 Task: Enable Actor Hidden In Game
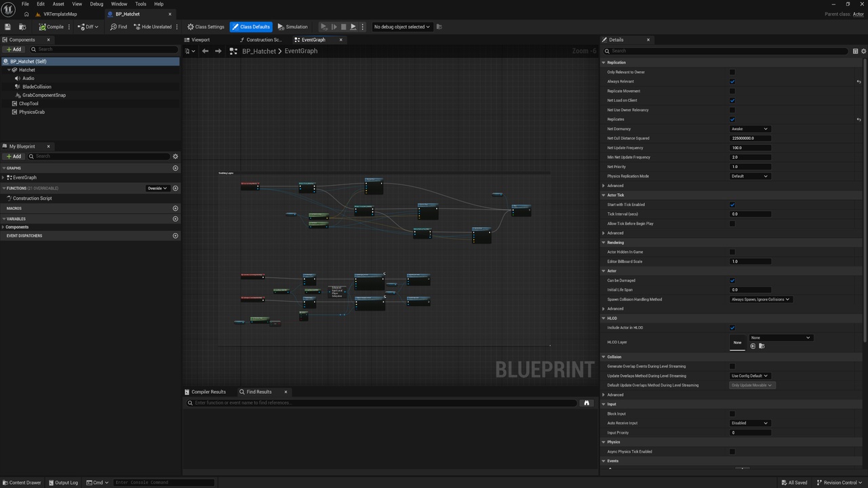click(x=732, y=252)
